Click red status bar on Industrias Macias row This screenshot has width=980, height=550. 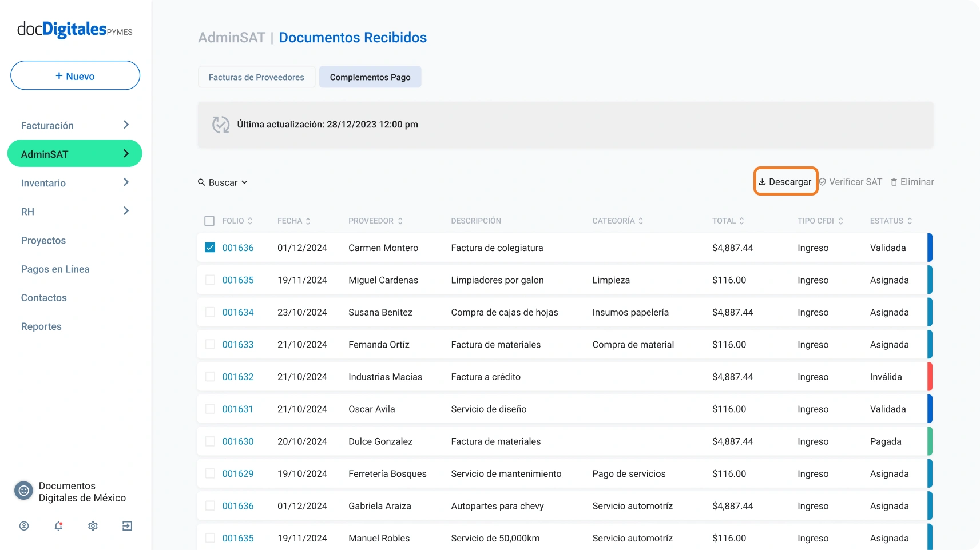(930, 377)
